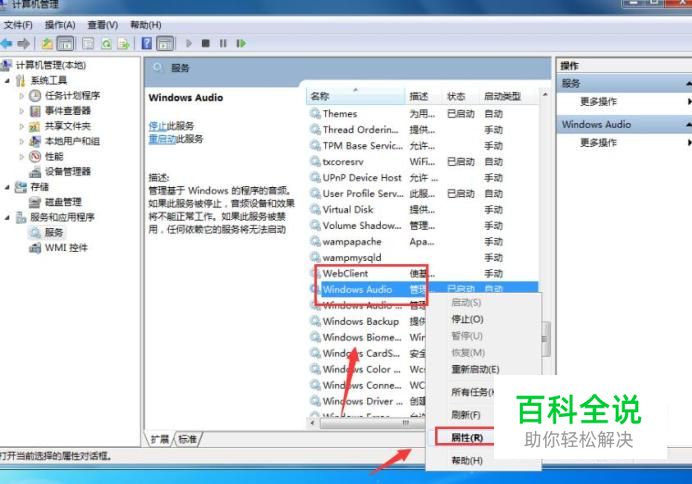Click the Up one level folder icon
Viewport: 692px width, 484px height.
point(47,43)
